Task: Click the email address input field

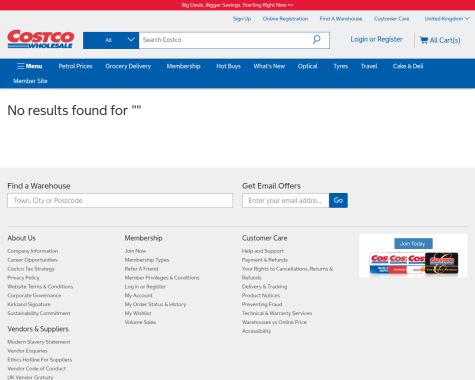Action: tap(286, 200)
